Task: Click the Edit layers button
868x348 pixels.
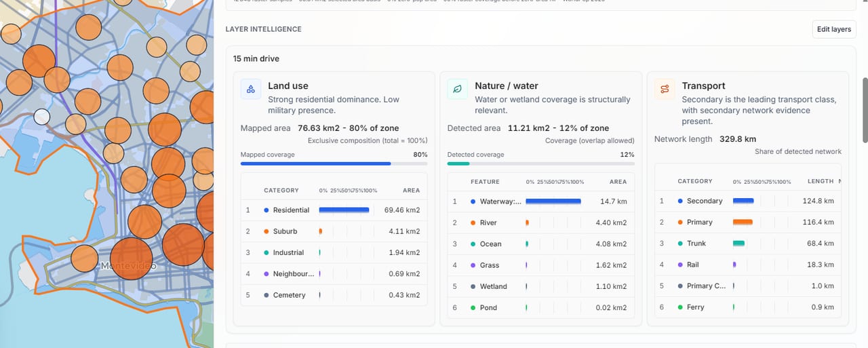Action: pyautogui.click(x=834, y=29)
